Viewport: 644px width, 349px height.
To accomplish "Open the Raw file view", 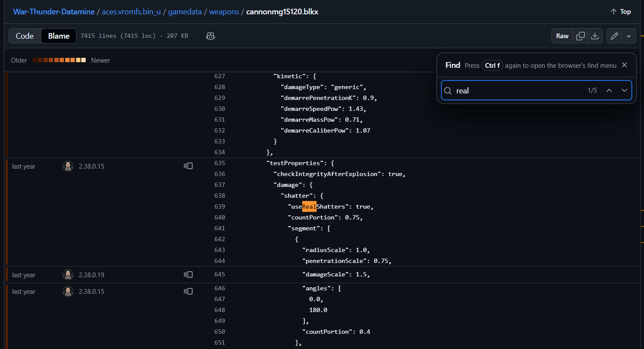I will (562, 36).
